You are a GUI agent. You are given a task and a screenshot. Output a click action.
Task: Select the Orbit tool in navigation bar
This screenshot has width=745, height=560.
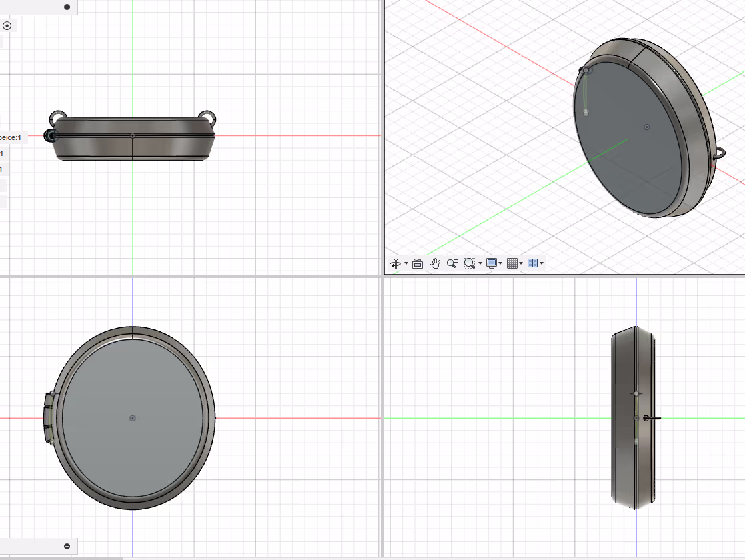pyautogui.click(x=396, y=263)
